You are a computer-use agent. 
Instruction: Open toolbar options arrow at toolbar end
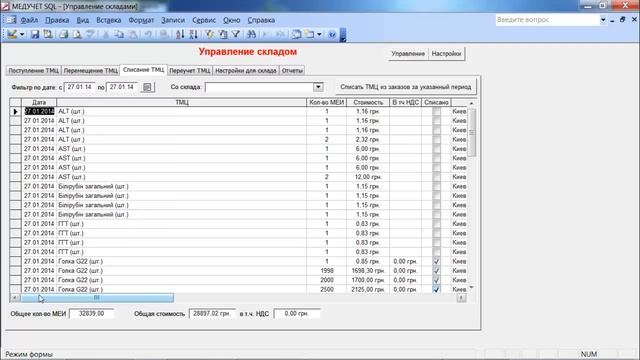pos(343,35)
